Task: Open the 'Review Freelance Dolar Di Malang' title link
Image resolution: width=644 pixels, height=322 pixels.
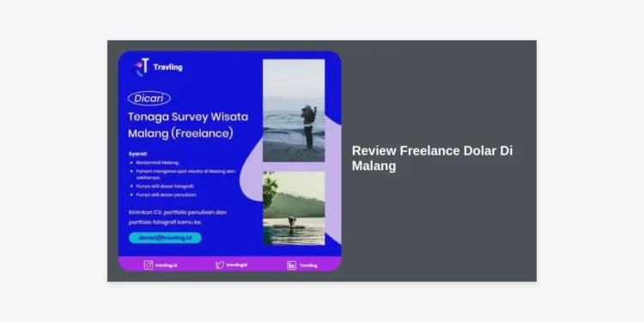Action: point(432,158)
